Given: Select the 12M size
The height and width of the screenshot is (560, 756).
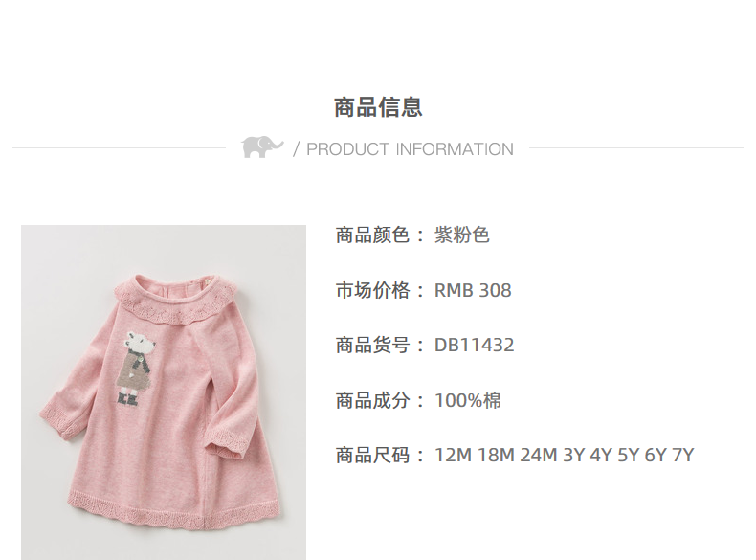Looking at the screenshot, I should tap(454, 456).
